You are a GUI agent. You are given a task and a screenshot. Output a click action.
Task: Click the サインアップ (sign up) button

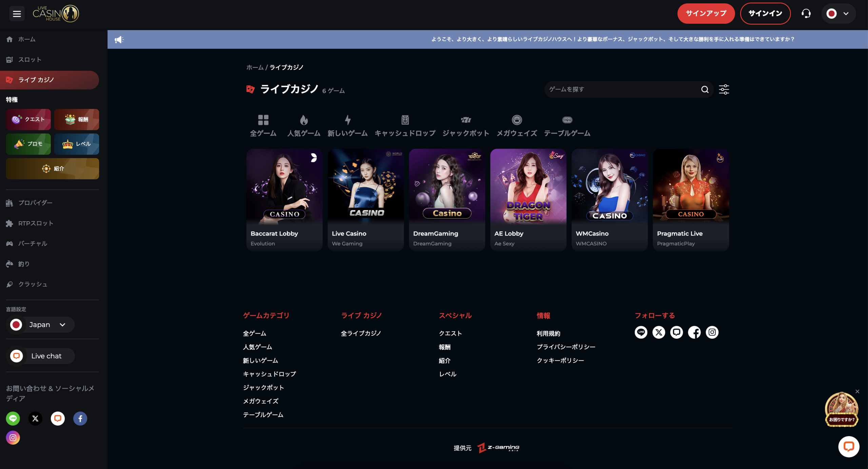706,13
